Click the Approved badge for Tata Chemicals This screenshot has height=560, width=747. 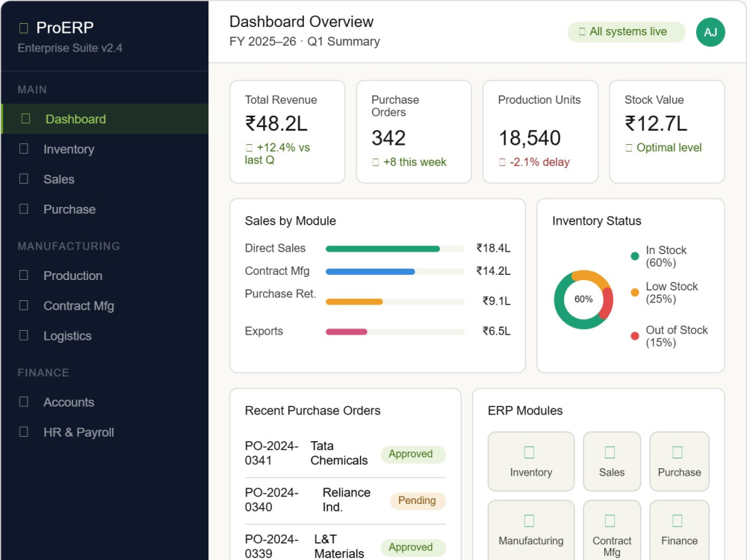tap(413, 454)
